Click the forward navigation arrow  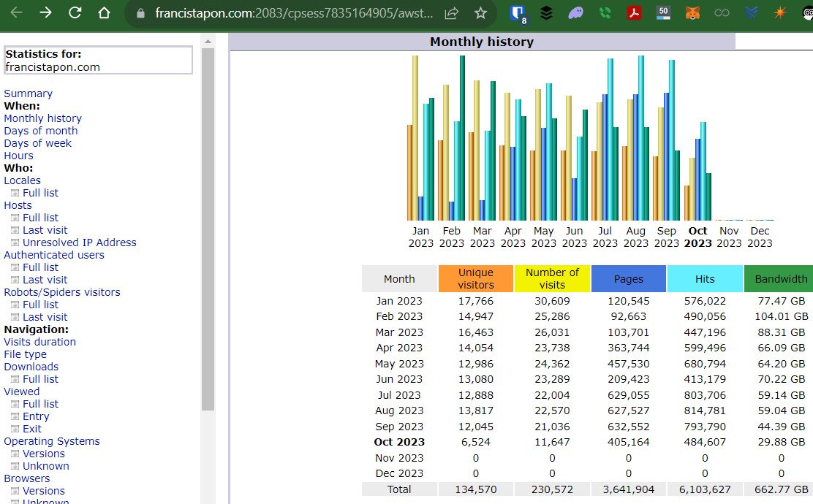[x=45, y=13]
